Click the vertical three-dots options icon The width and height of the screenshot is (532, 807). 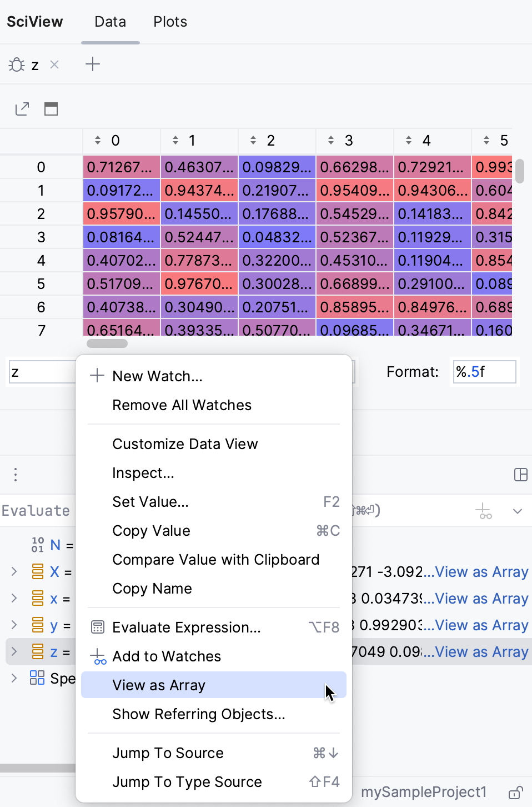pos(16,475)
